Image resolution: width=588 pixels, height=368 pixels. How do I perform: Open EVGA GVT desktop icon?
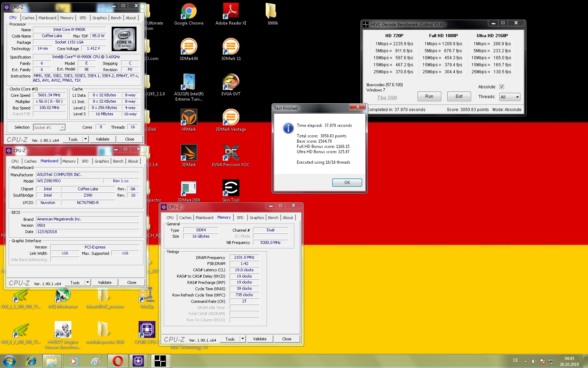[231, 85]
